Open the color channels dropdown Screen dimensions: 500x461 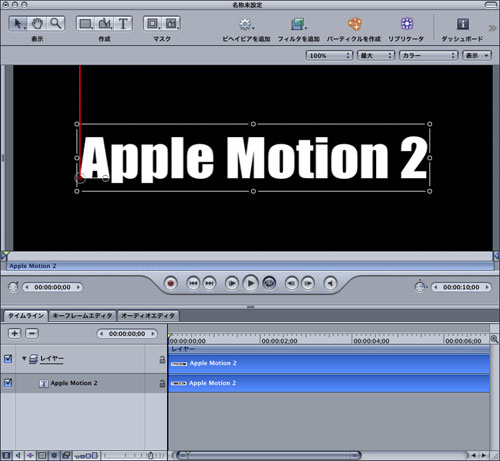pyautogui.click(x=428, y=55)
